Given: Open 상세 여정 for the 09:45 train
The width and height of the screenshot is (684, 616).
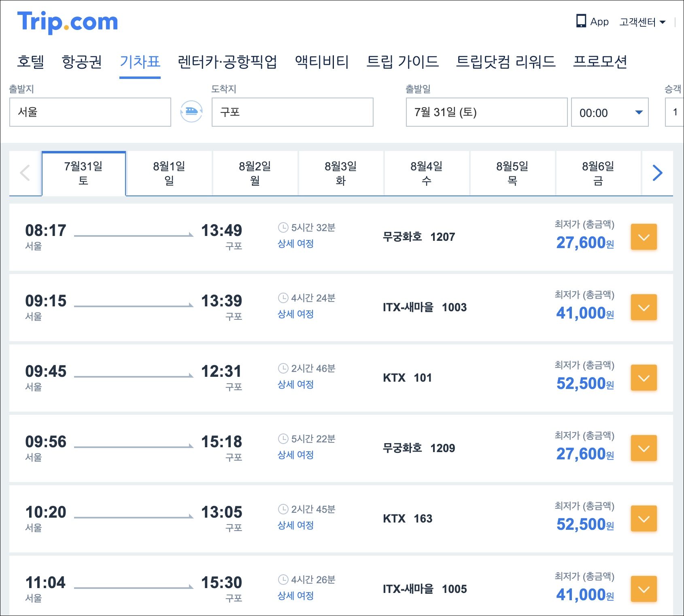Looking at the screenshot, I should (x=295, y=384).
